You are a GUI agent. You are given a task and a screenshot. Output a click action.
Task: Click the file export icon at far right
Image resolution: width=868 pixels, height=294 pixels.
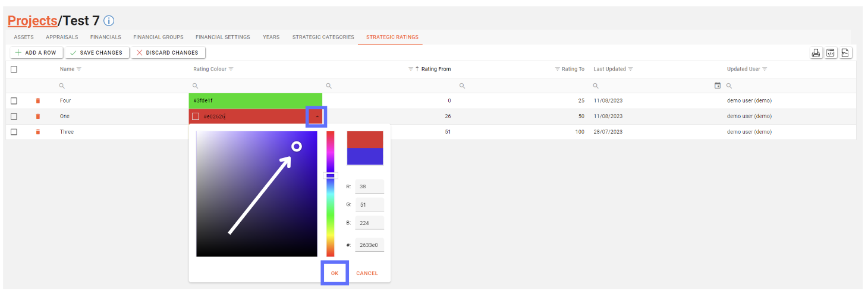pyautogui.click(x=846, y=53)
